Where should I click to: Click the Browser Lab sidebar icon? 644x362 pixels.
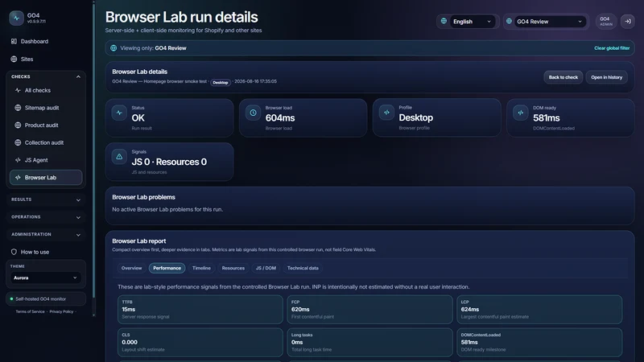click(18, 178)
